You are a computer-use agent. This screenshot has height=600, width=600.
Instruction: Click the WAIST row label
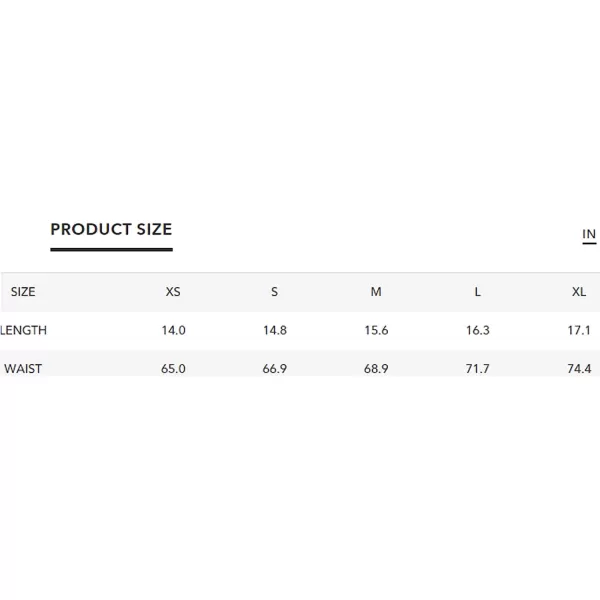coord(23,369)
